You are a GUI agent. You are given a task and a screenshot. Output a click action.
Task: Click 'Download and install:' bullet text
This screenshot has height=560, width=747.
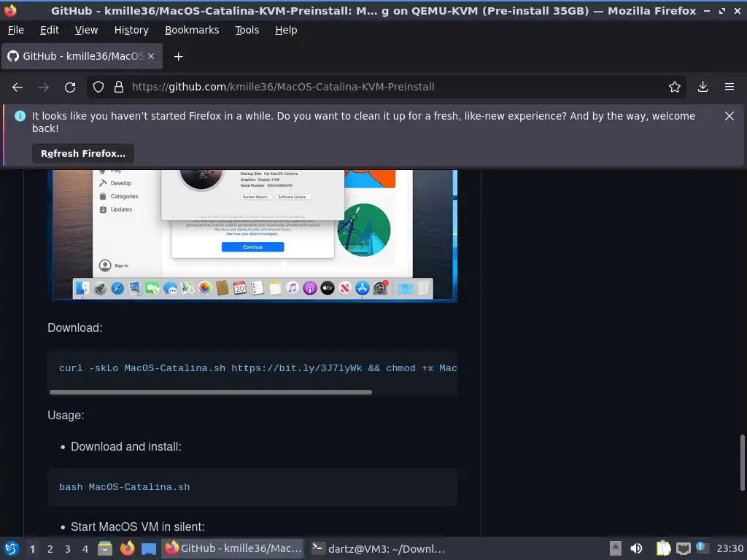(x=125, y=447)
